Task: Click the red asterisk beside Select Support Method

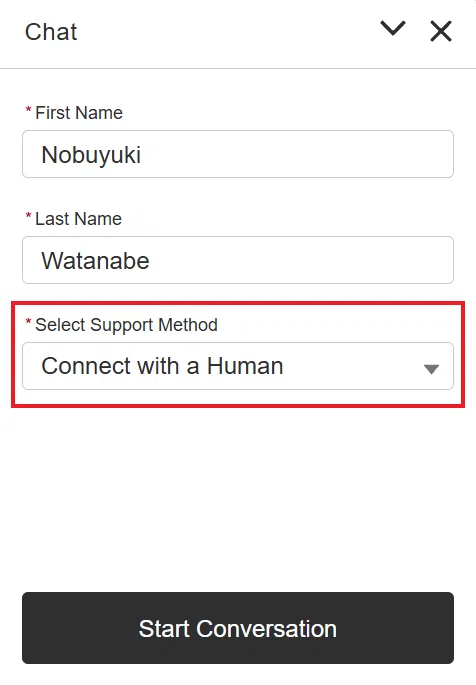Action: [x=28, y=322]
